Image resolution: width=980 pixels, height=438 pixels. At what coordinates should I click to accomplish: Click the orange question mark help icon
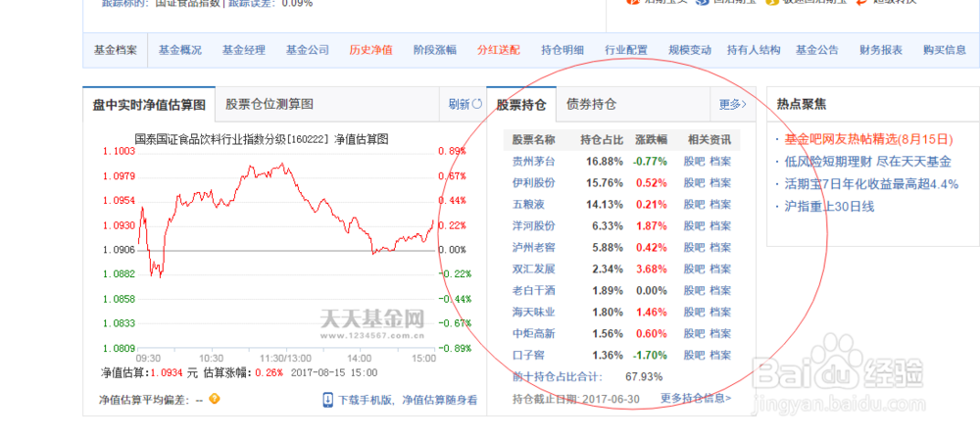(215, 398)
